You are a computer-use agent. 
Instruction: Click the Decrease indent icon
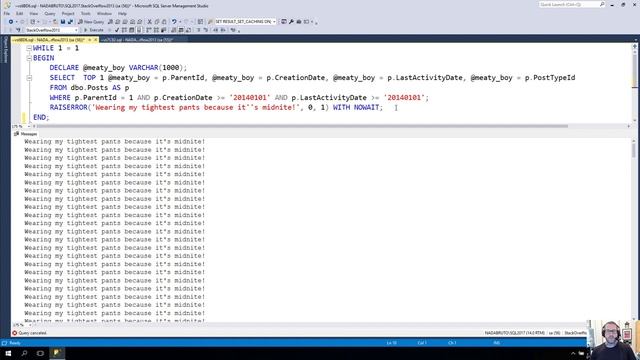[216, 30]
